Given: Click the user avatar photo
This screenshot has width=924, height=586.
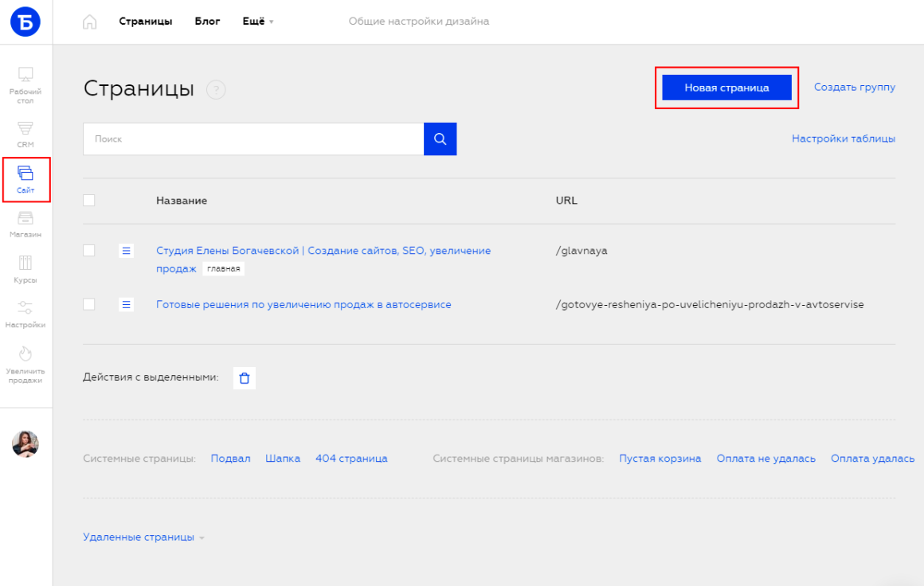Looking at the screenshot, I should [25, 444].
